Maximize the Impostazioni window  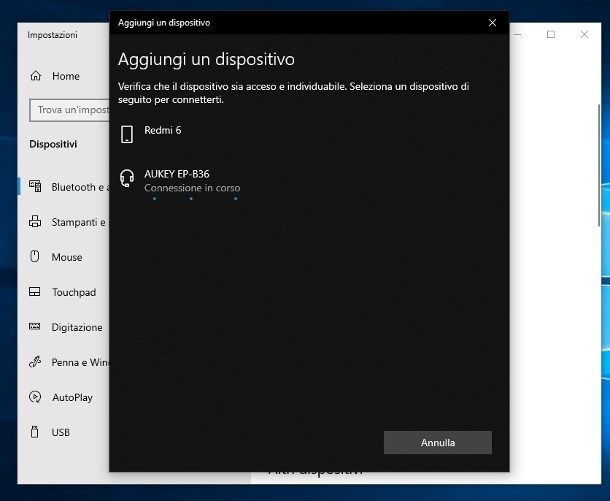(551, 35)
